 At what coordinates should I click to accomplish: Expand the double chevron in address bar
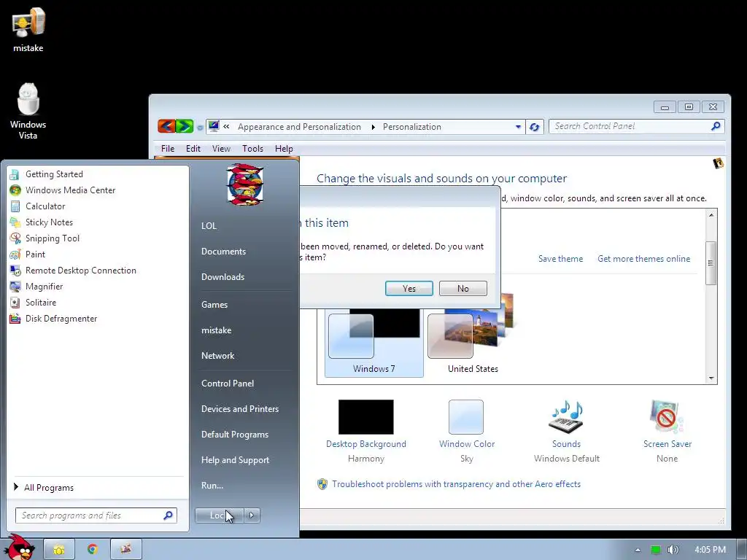[226, 126]
